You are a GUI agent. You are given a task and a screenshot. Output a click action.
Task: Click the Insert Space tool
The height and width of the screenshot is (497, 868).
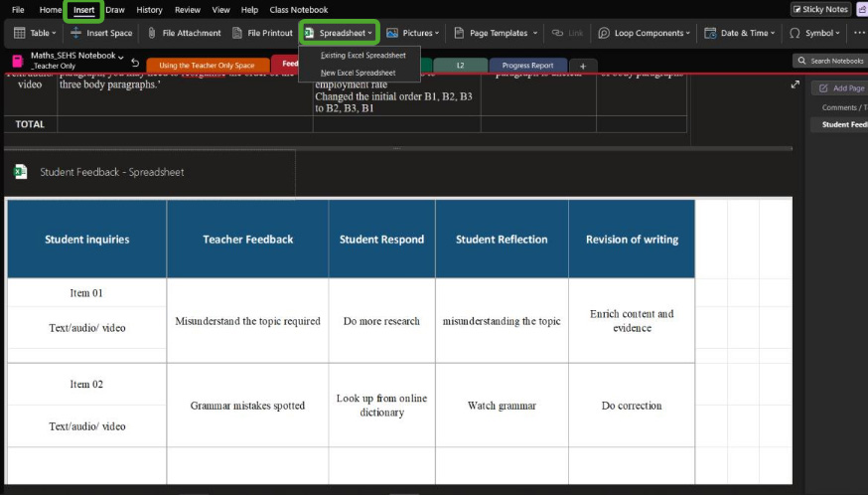[x=101, y=33]
